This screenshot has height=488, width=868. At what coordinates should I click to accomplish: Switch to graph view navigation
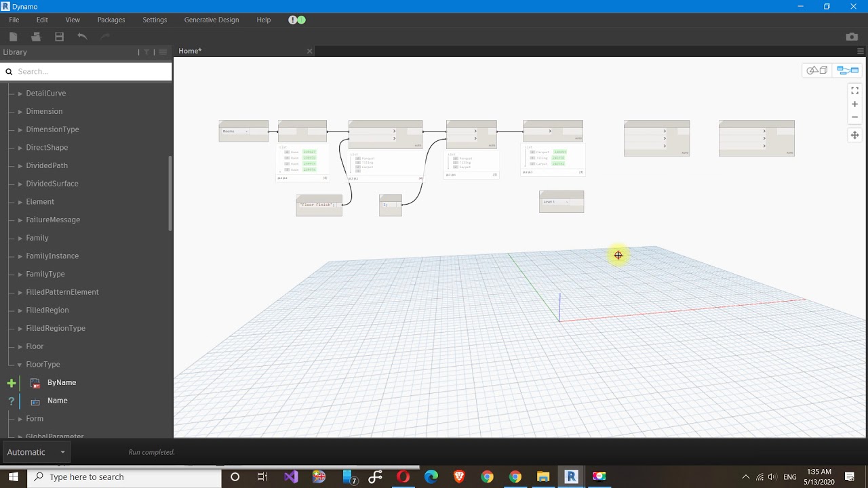click(x=848, y=70)
